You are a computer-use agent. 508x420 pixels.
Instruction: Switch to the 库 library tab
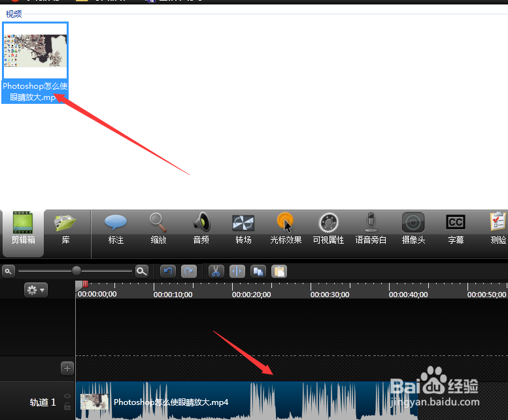coord(65,228)
